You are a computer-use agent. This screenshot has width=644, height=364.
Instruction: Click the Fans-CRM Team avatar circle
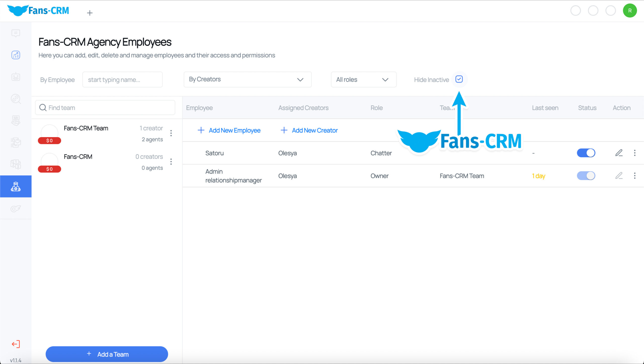point(49,133)
